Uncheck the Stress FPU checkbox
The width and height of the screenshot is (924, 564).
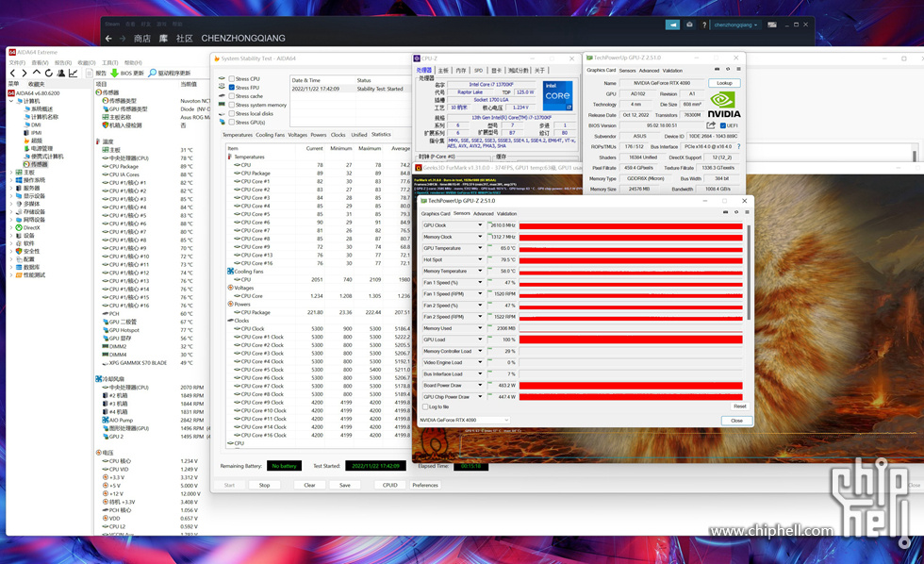(x=232, y=89)
